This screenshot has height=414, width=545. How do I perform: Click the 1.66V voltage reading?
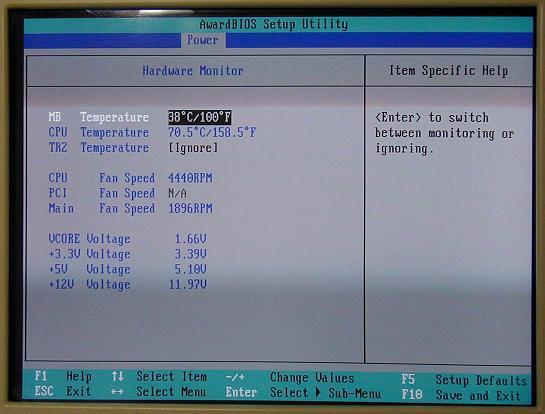190,239
